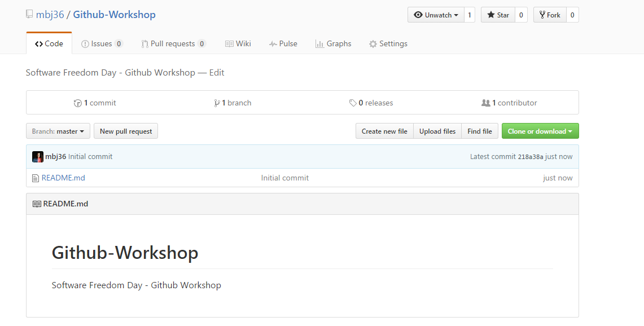Open the repository Settings tab

point(388,43)
